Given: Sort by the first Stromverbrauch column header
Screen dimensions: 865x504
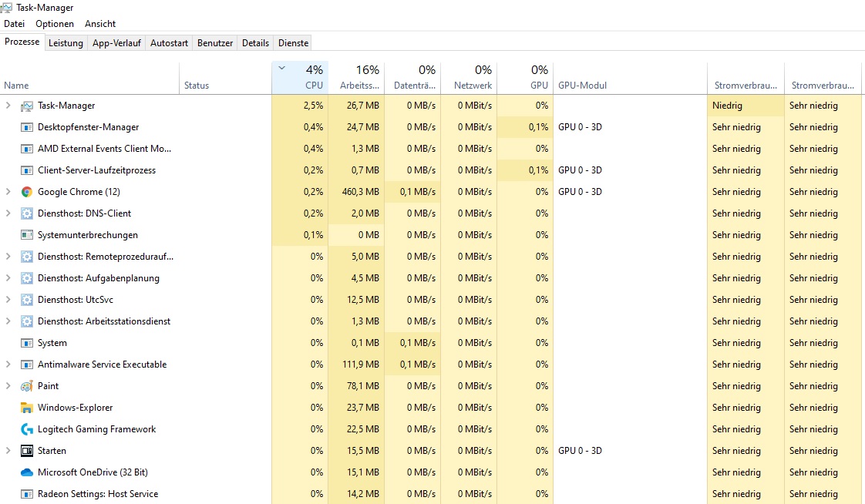Looking at the screenshot, I should tap(746, 77).
